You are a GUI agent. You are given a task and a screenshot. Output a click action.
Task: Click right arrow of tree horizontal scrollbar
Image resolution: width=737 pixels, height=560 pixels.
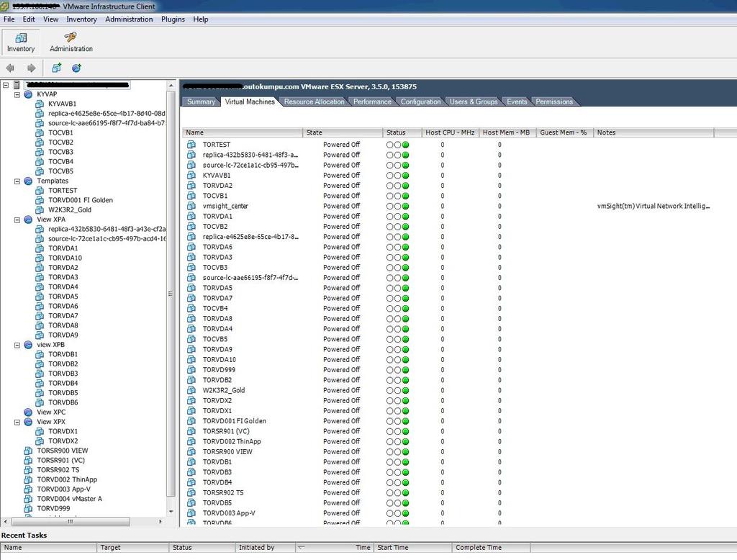(x=160, y=521)
